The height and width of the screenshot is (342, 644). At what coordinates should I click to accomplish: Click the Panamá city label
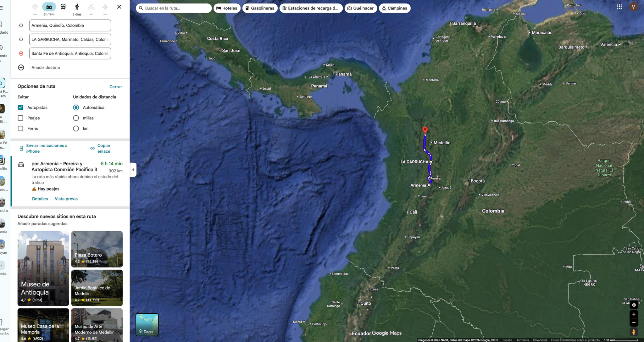pyautogui.click(x=343, y=74)
